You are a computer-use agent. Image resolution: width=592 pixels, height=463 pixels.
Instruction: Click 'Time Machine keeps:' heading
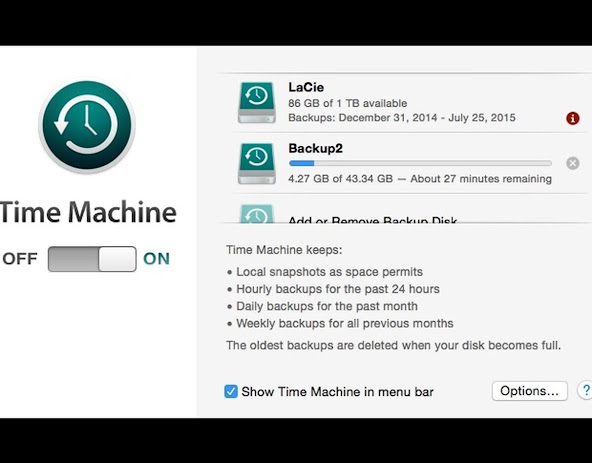(x=284, y=250)
